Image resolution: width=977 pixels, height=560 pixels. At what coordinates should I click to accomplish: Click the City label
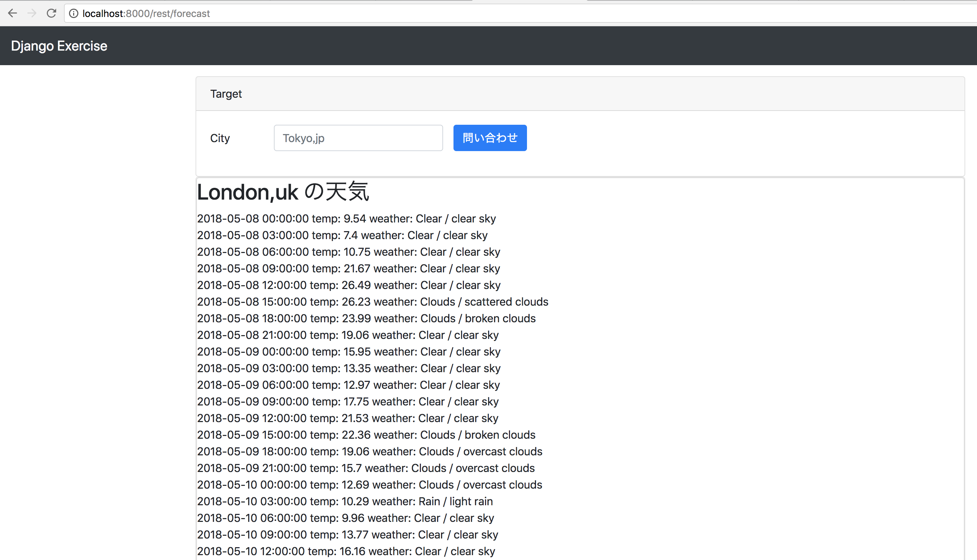tap(220, 138)
